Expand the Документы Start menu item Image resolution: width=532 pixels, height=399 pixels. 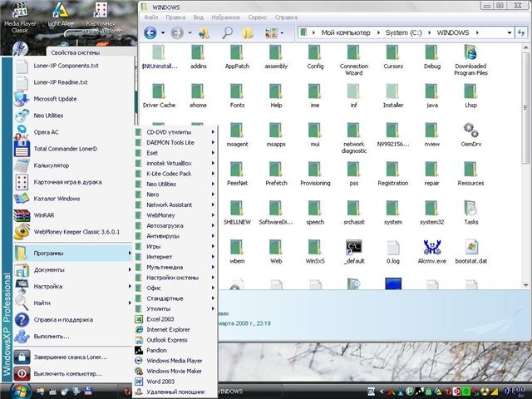tap(72, 269)
